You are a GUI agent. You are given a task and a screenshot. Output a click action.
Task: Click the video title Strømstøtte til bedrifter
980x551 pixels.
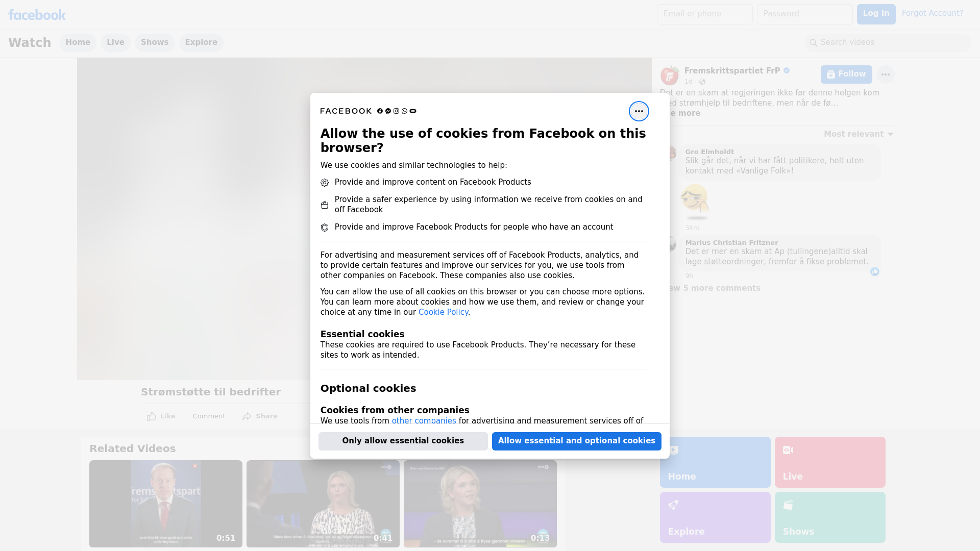click(x=211, y=392)
